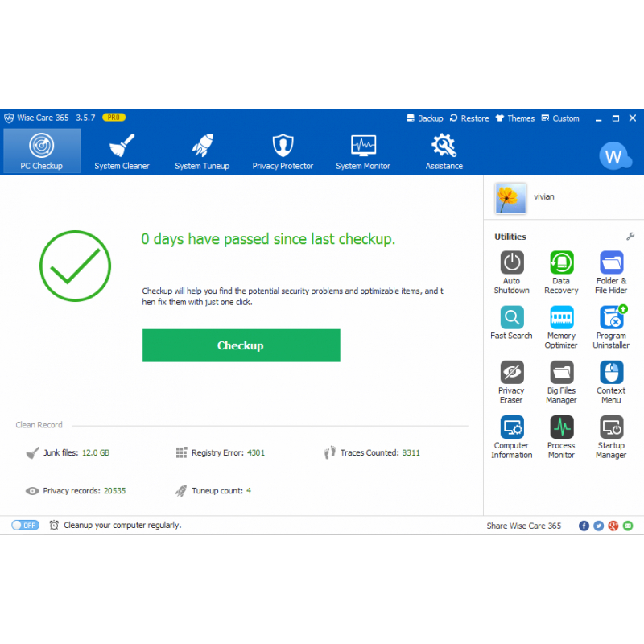Open the Privacy Eraser tool
The width and height of the screenshot is (644, 644).
[511, 372]
